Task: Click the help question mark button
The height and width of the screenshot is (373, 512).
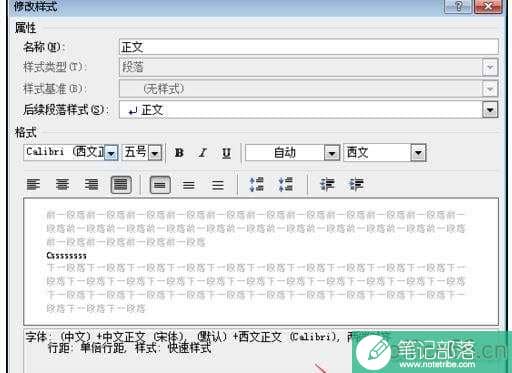Action: pos(458,6)
